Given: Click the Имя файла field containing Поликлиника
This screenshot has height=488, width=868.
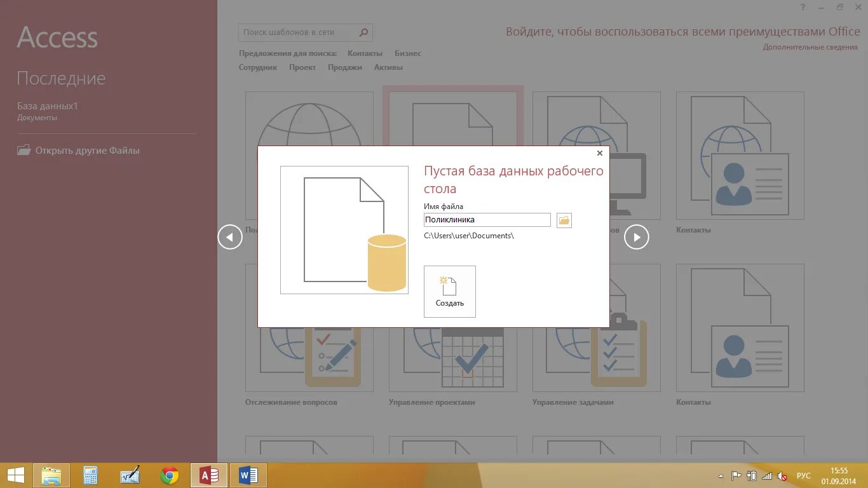Looking at the screenshot, I should pos(487,220).
